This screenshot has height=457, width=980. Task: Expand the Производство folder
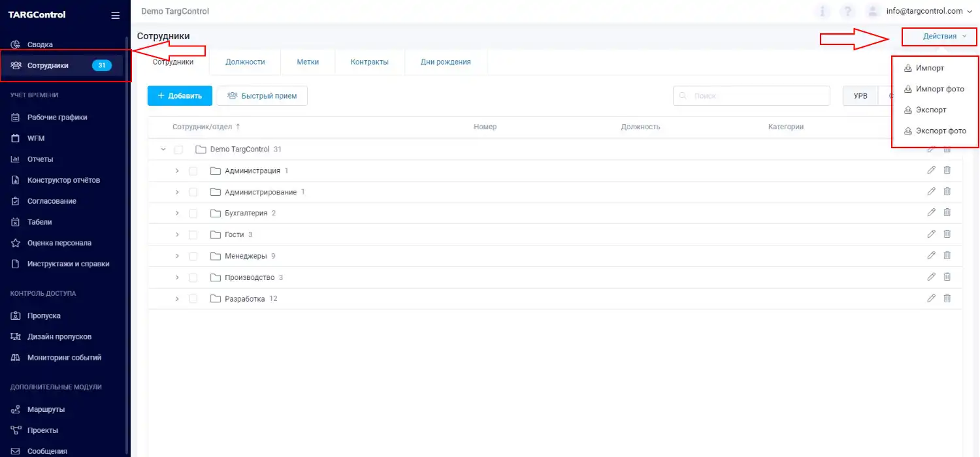(177, 277)
